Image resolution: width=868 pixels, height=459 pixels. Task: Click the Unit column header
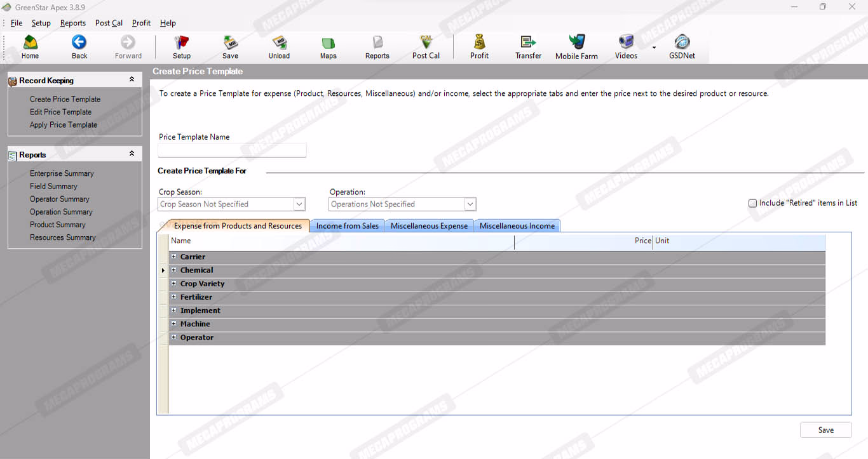[739, 241]
